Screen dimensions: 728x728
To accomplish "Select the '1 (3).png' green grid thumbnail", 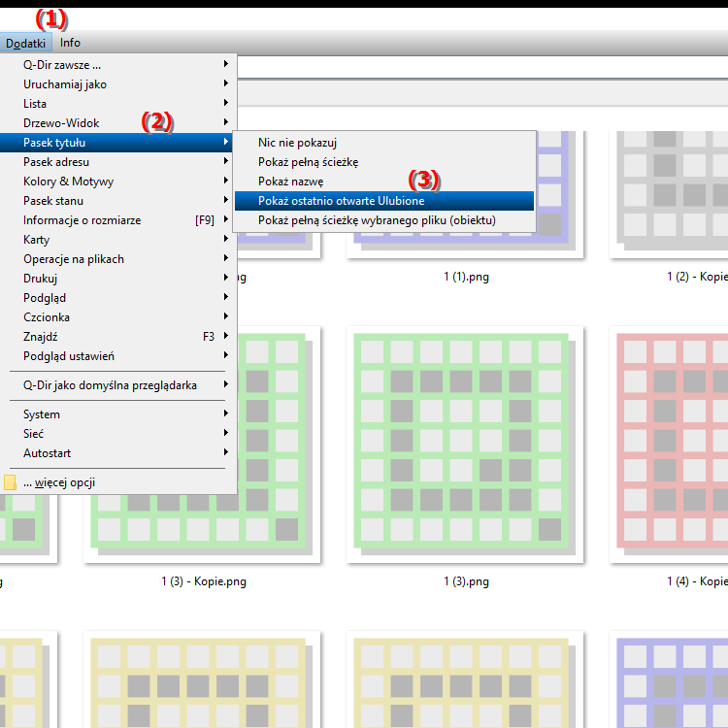I will click(x=465, y=445).
